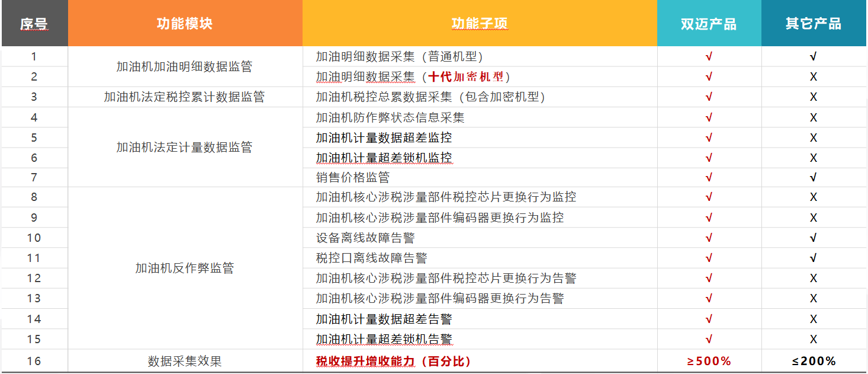Select the red 税收提升增收能力（百分比） text
The image size is (868, 374).
(x=394, y=361)
